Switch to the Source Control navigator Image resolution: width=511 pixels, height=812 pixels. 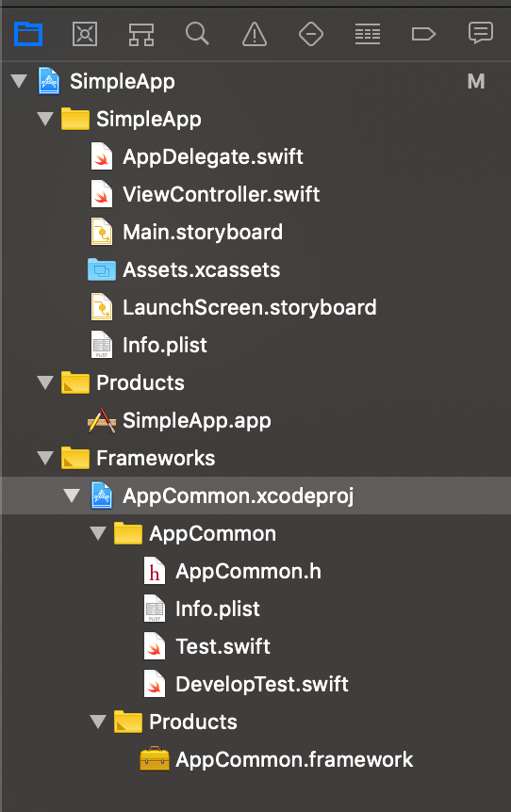tap(85, 35)
